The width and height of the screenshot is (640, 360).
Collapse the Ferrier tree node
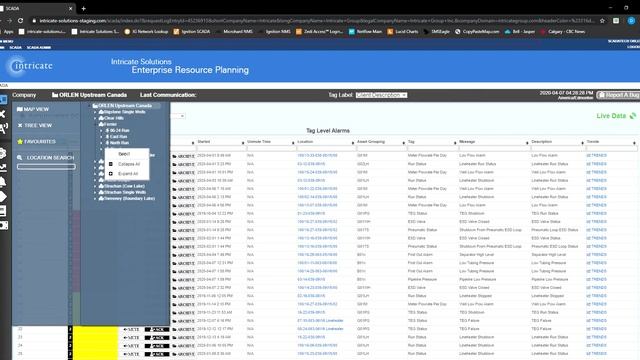click(95, 124)
